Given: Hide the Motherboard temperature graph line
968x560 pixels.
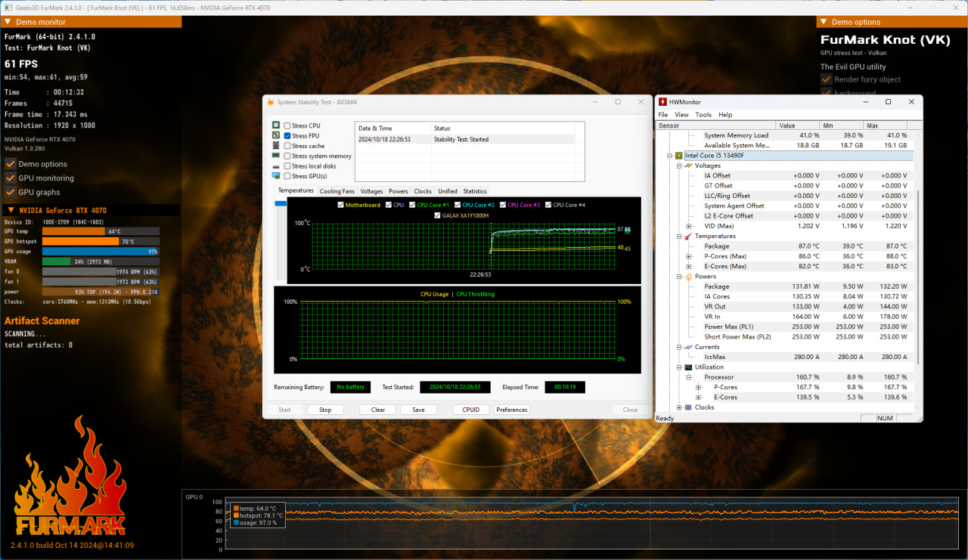Looking at the screenshot, I should click(341, 205).
